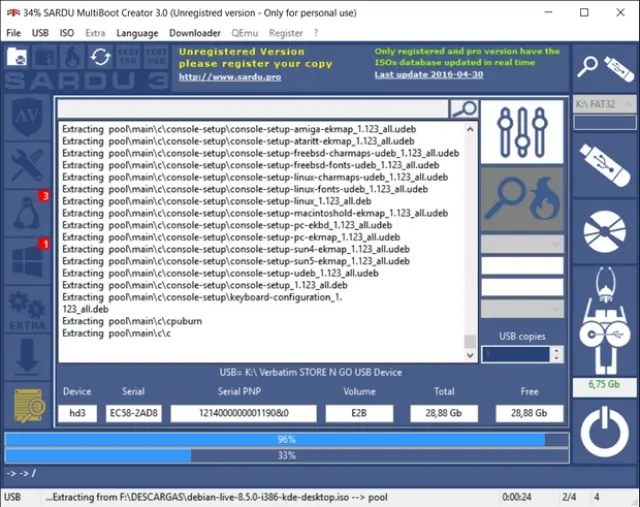The height and width of the screenshot is (507, 640).
Task: Click the Create USB drive icon
Action: coord(603,160)
